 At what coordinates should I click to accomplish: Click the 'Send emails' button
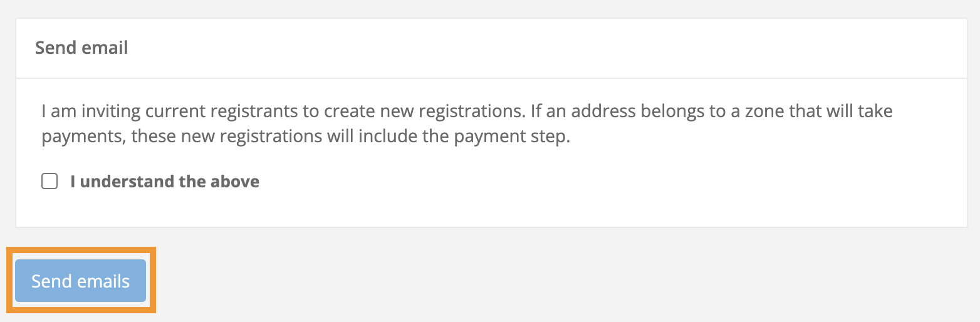pos(80,281)
